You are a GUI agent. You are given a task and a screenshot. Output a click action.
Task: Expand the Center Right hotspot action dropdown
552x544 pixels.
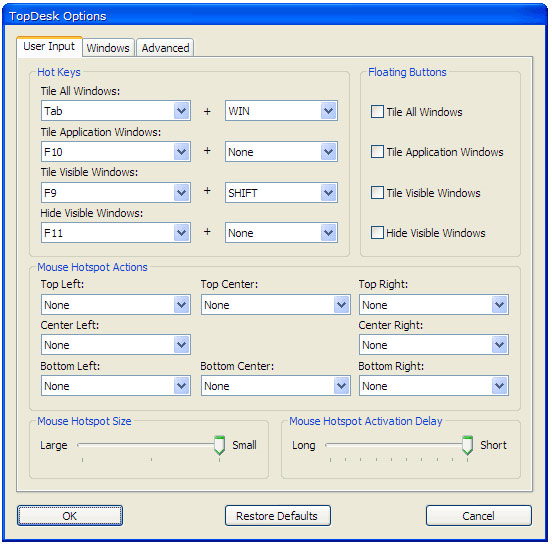434,345
